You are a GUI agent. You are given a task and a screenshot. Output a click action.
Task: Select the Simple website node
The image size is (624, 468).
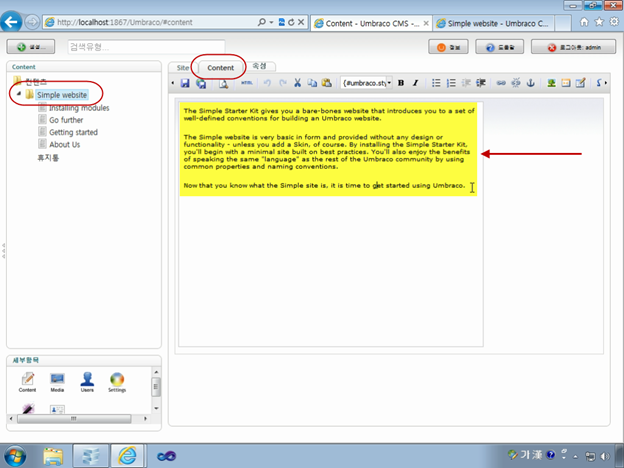pyautogui.click(x=62, y=95)
